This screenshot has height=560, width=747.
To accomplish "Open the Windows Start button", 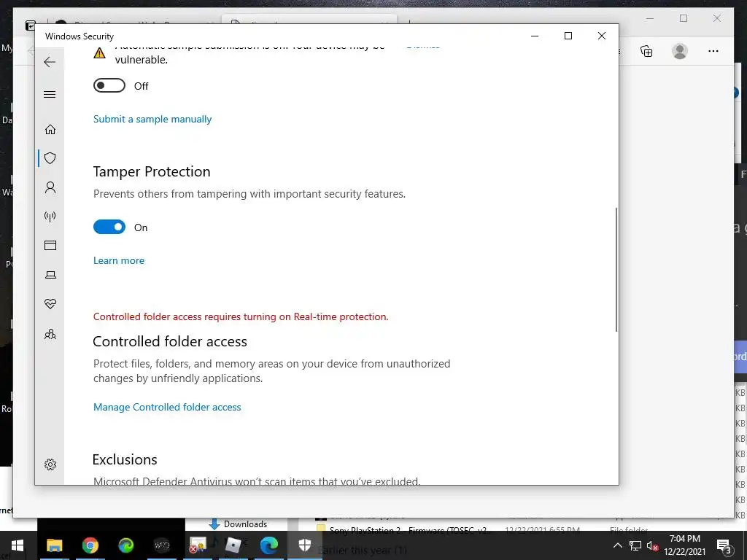I will click(18, 545).
